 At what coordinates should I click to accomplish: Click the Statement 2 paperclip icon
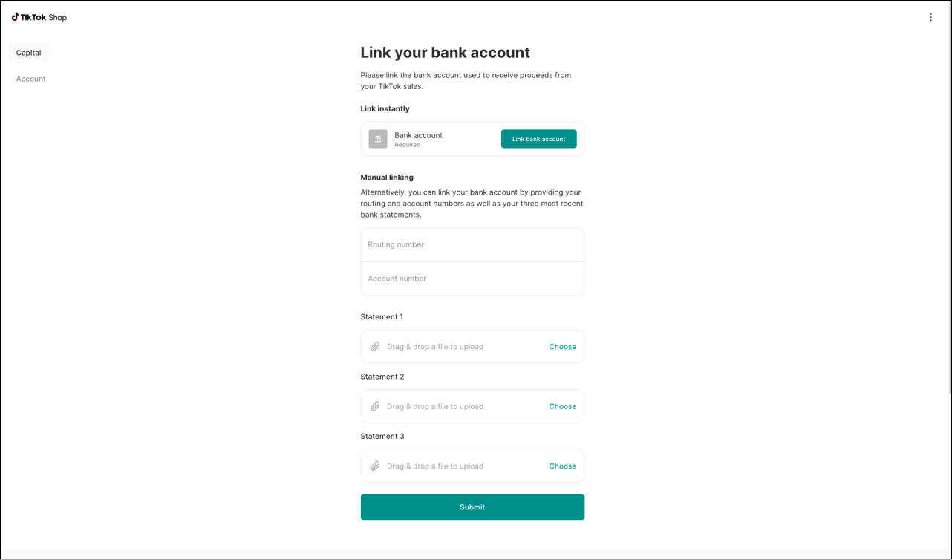click(x=375, y=406)
